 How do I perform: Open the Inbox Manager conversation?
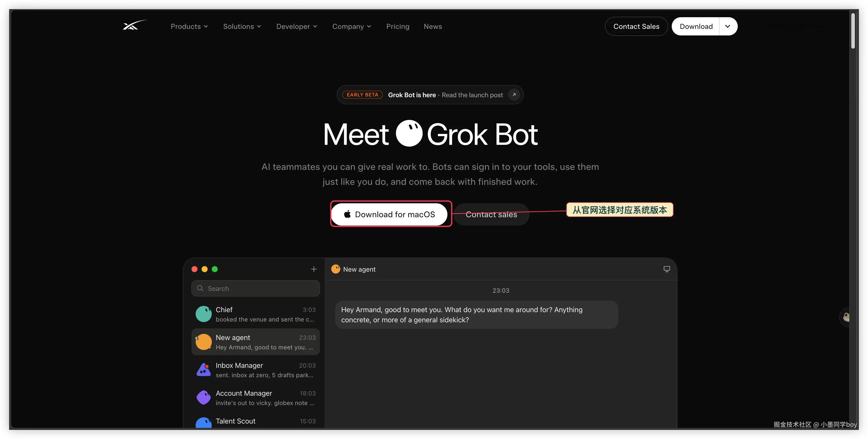click(255, 370)
